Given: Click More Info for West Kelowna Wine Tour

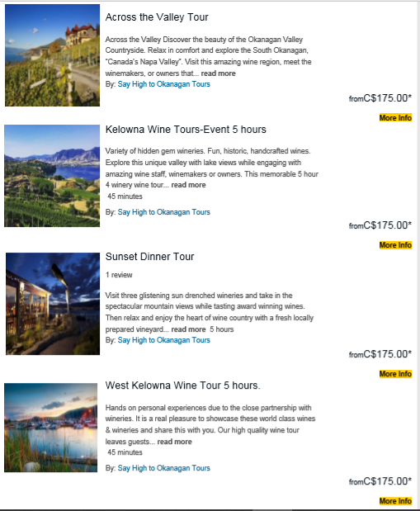Looking at the screenshot, I should pos(395,501).
